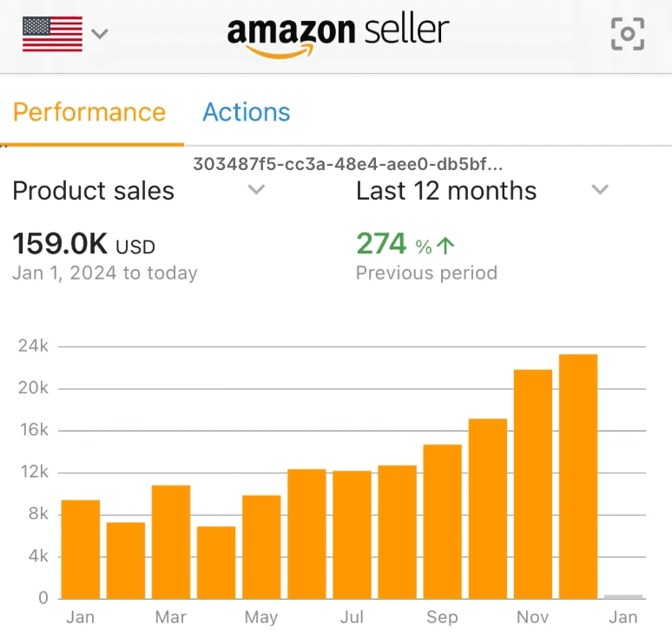Select the November sales bar
Image resolution: width=672 pixels, height=644 pixels.
click(x=533, y=484)
